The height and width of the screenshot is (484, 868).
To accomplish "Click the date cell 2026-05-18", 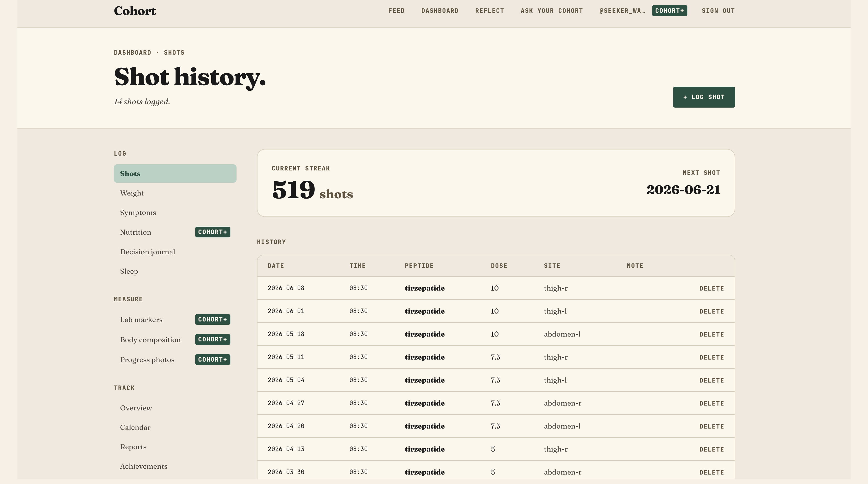I will (286, 334).
